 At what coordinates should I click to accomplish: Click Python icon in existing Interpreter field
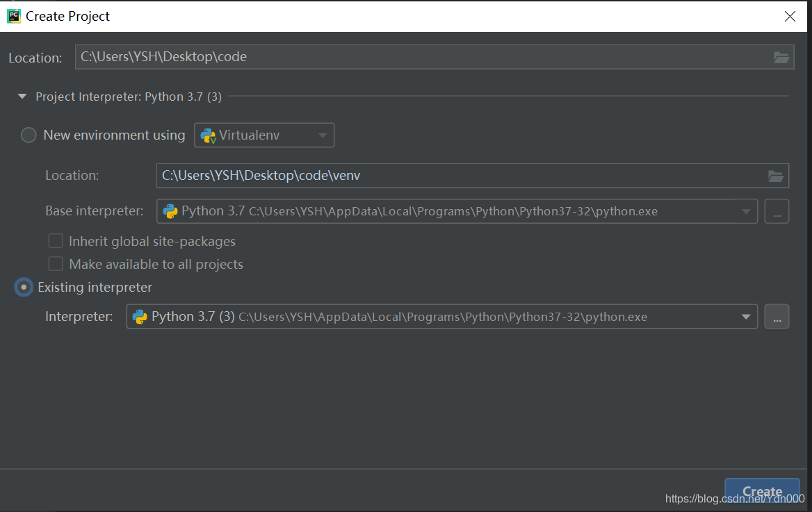(x=140, y=317)
